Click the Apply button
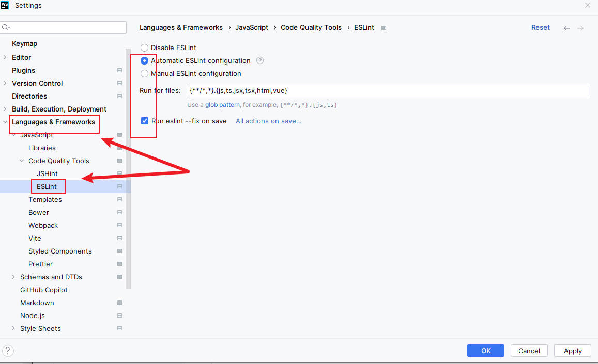This screenshot has width=598, height=364. 573,351
